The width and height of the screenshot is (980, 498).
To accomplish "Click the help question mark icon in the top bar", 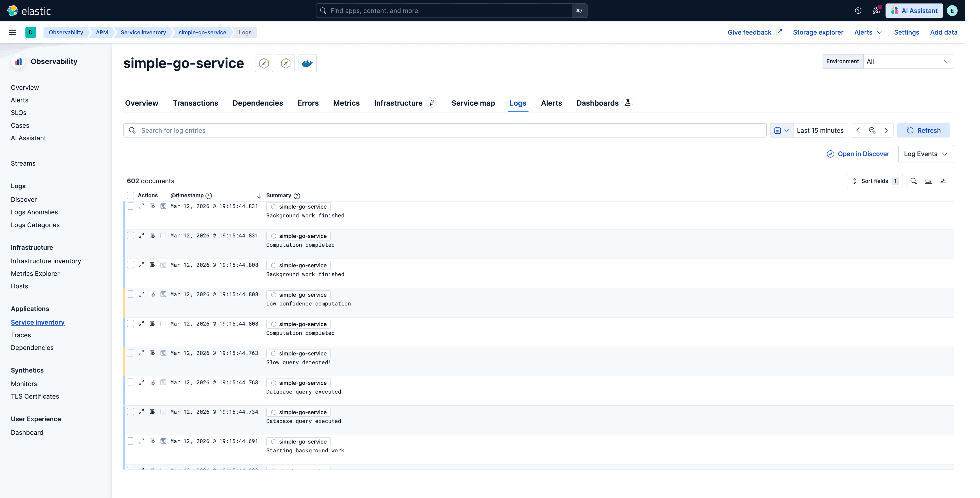I will tap(858, 10).
